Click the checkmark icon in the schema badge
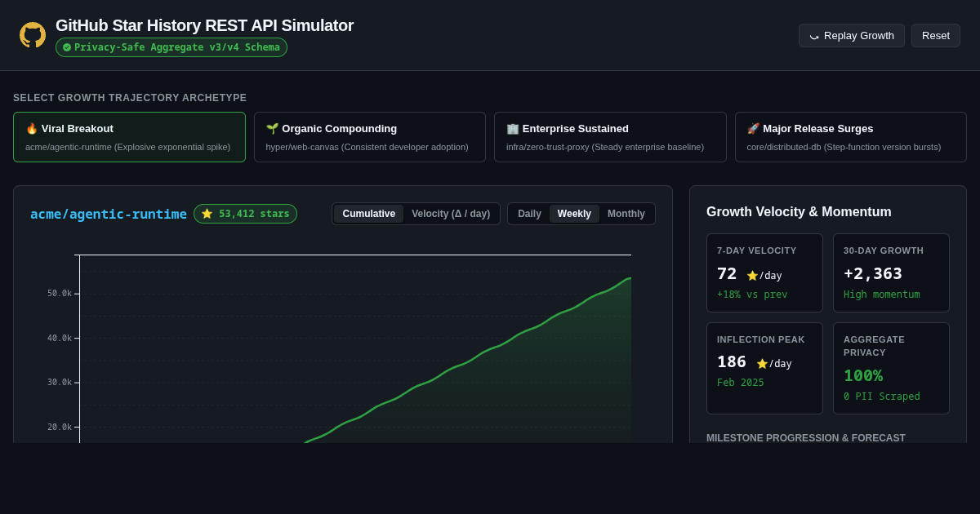 click(67, 47)
